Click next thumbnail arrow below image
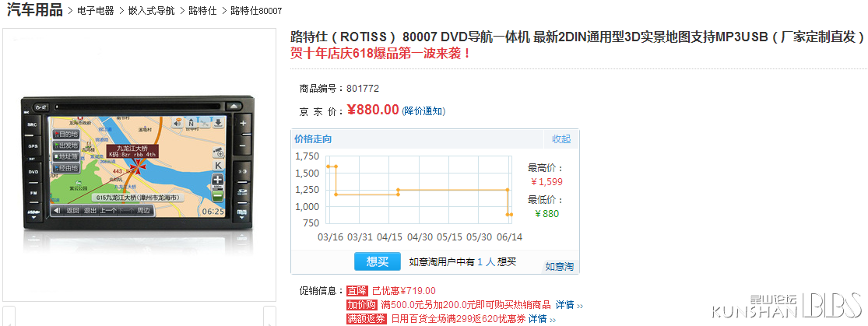This screenshot has width=868, height=326. tap(269, 316)
